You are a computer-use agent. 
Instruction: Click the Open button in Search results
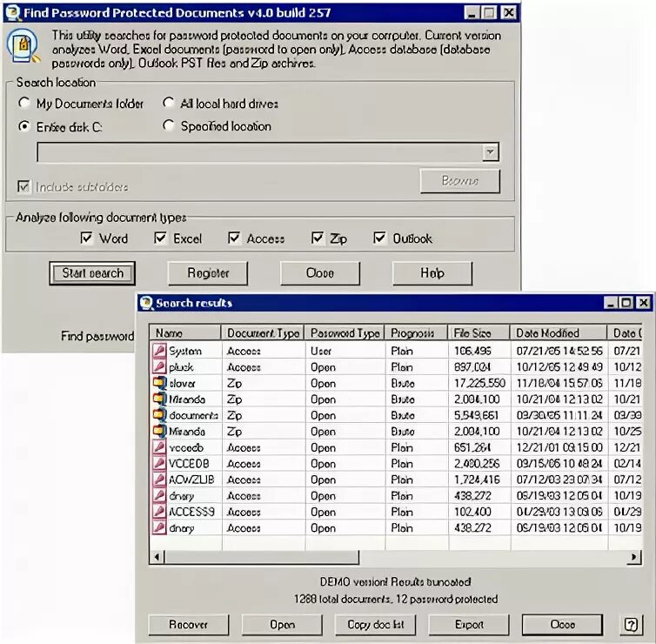[283, 625]
